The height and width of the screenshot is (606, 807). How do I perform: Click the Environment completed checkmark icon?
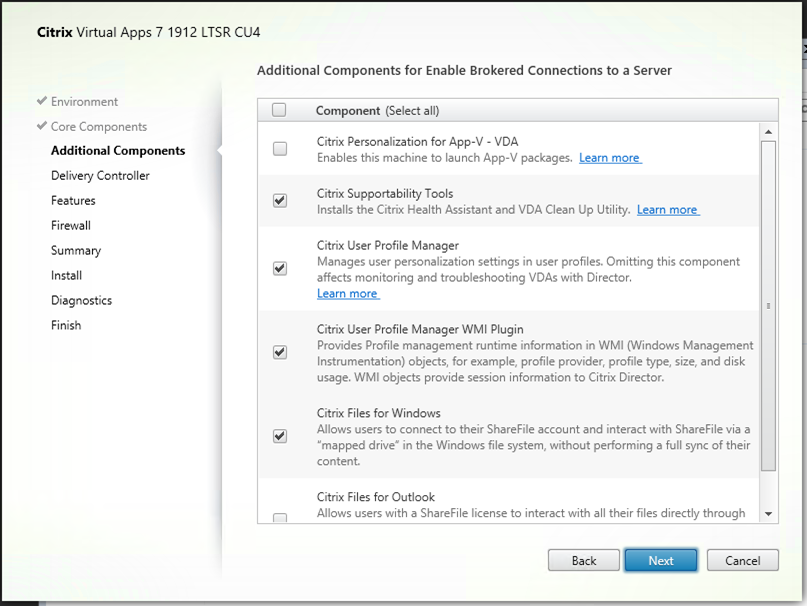point(42,101)
